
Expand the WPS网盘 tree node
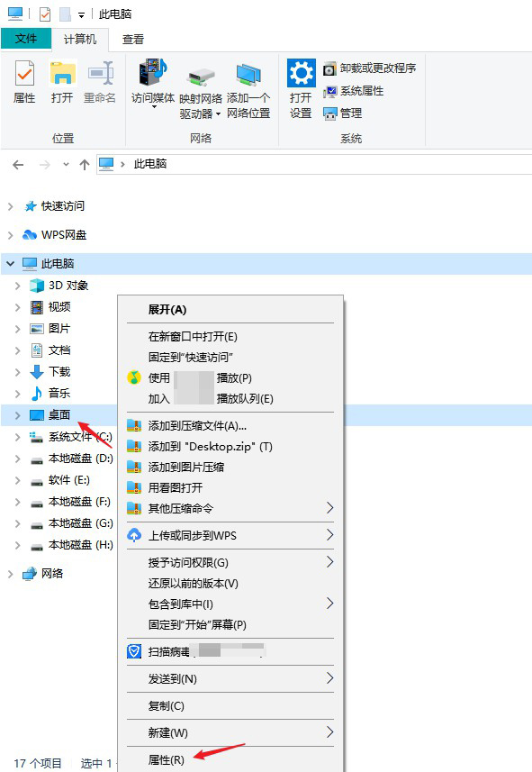(10, 235)
